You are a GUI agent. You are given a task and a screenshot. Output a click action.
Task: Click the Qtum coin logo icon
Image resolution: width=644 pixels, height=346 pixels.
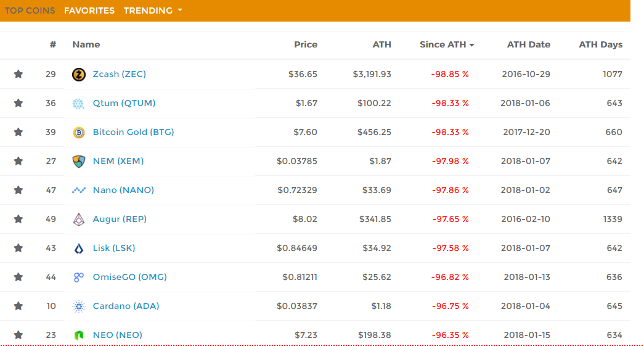coord(78,104)
